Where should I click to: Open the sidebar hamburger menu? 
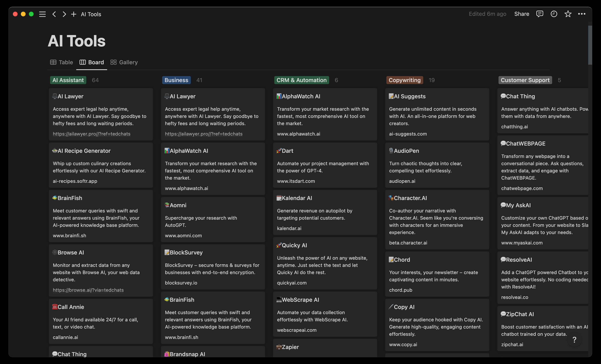click(42, 14)
